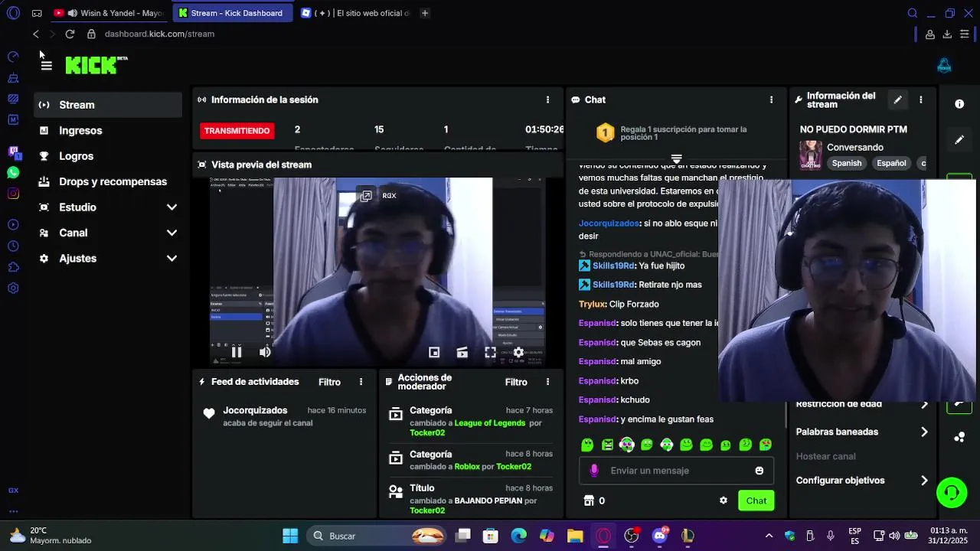Click Filtro in Feed de actividades
980x551 pixels.
pyautogui.click(x=329, y=382)
